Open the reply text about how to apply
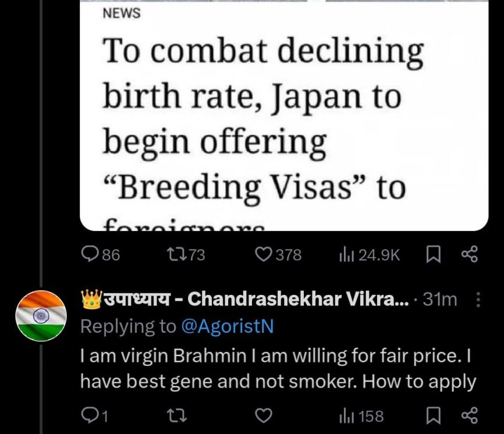 point(278,369)
